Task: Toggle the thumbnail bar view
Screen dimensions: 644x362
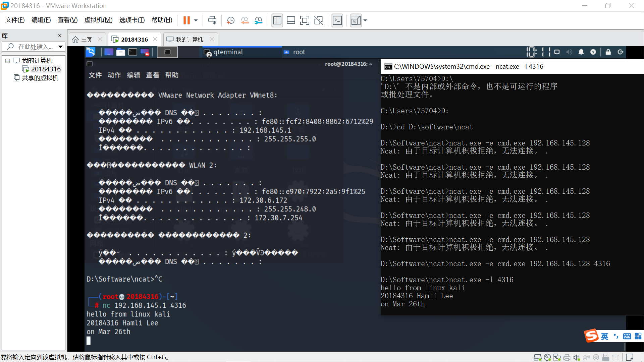Action: click(291, 20)
